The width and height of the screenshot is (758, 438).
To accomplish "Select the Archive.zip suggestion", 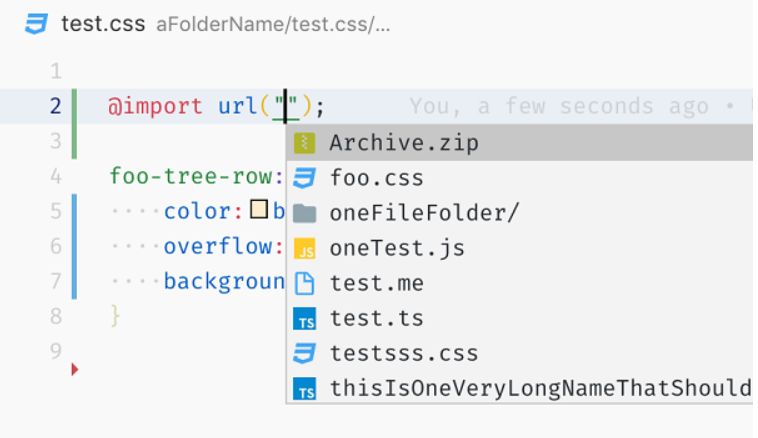I will click(x=404, y=143).
